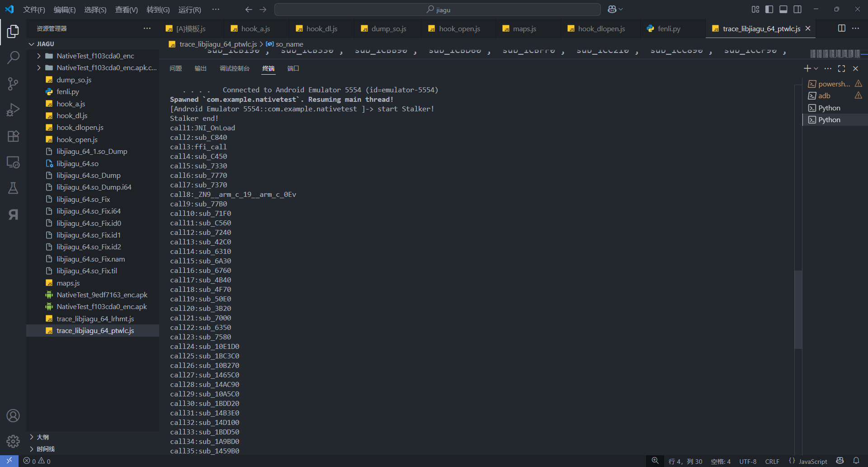
Task: Toggle secondary side bar visibility
Action: click(797, 10)
